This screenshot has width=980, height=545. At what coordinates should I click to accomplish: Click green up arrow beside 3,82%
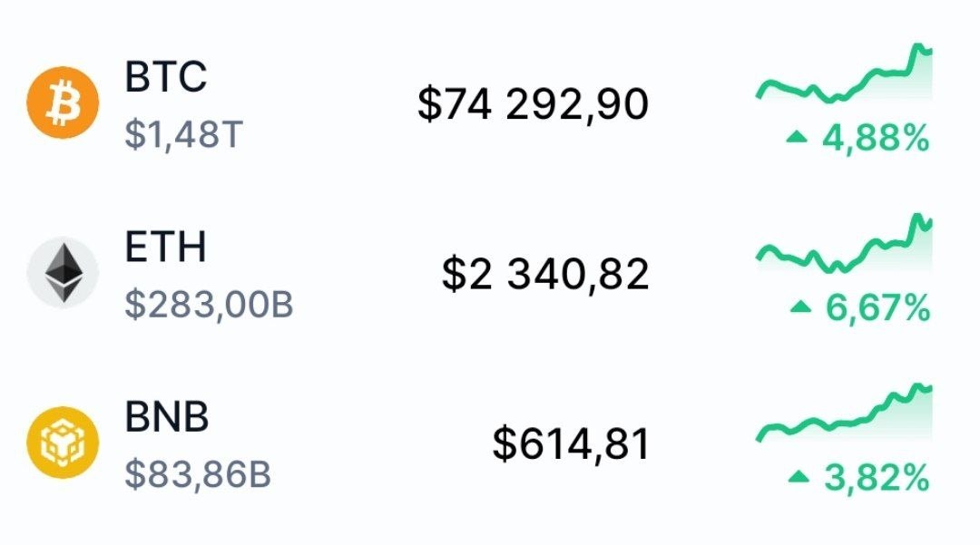(799, 476)
